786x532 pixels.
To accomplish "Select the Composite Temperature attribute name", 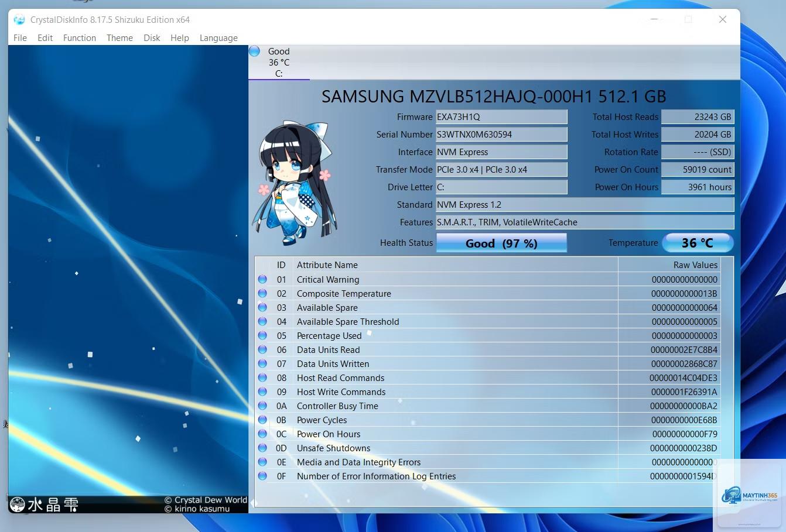I will point(344,294).
